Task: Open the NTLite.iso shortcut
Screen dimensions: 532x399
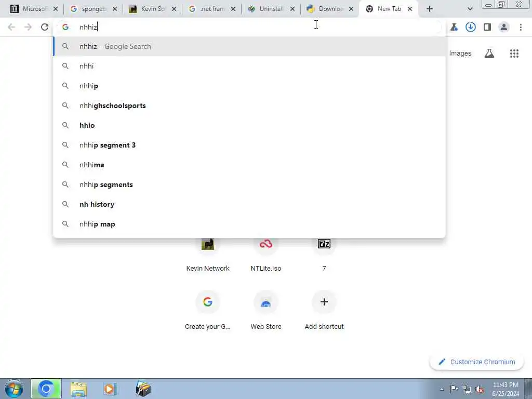Action: [x=266, y=255]
